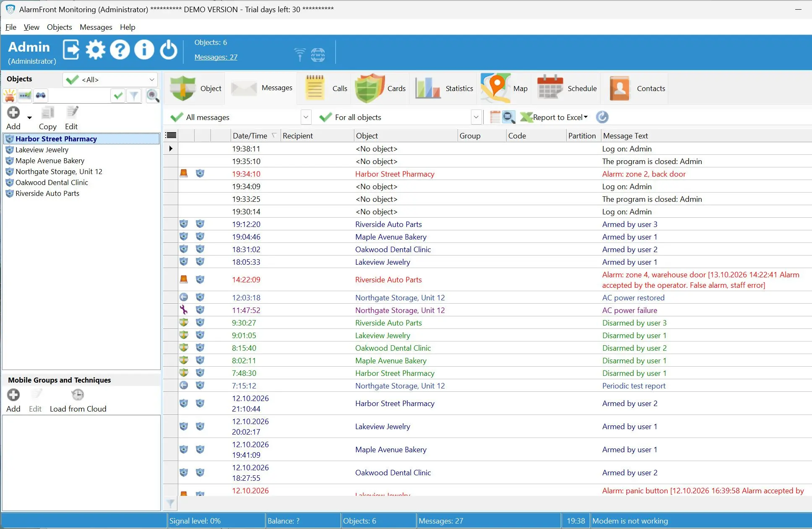This screenshot has width=812, height=529.
Task: Open the Contacts tab
Action: click(635, 88)
